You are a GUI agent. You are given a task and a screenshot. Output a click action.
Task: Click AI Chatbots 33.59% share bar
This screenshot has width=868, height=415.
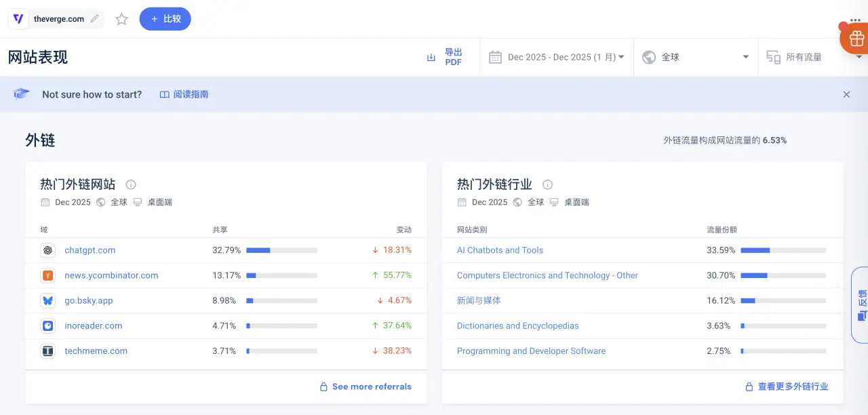coord(783,250)
